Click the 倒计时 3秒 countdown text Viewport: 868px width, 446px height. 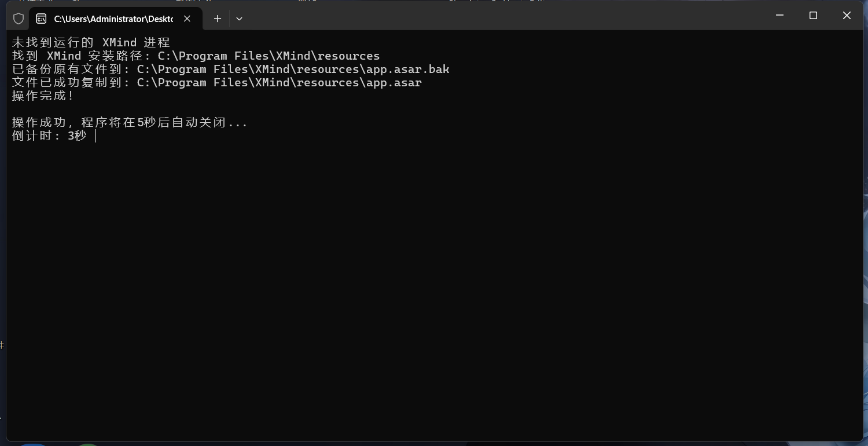(x=49, y=136)
